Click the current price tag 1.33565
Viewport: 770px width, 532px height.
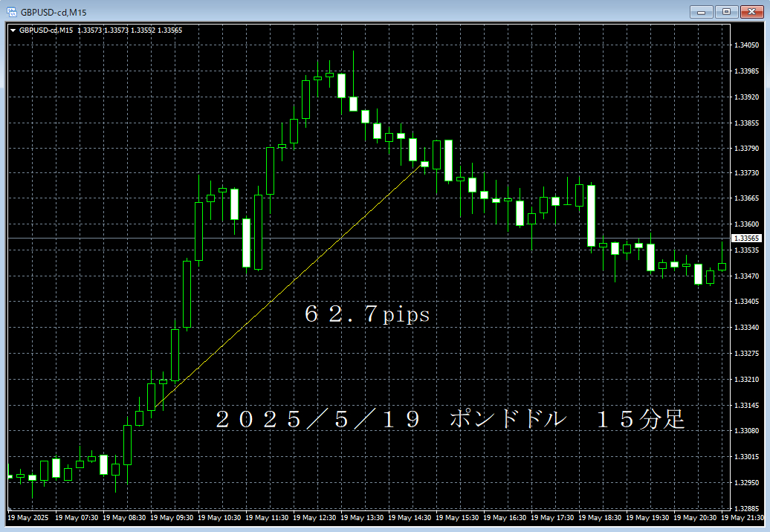pos(745,239)
